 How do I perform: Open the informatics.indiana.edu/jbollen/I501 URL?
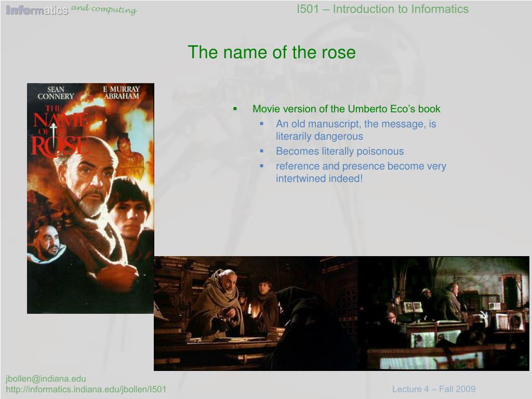(x=86, y=390)
